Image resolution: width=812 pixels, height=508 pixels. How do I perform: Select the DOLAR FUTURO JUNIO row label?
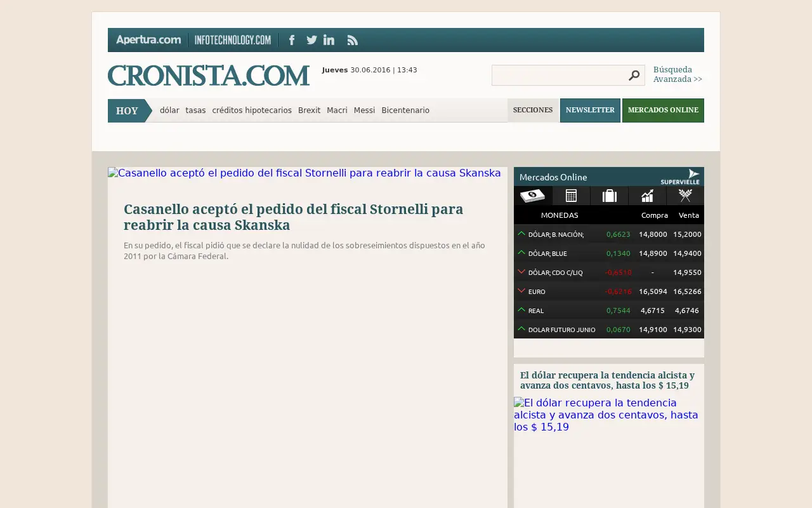pyautogui.click(x=561, y=330)
